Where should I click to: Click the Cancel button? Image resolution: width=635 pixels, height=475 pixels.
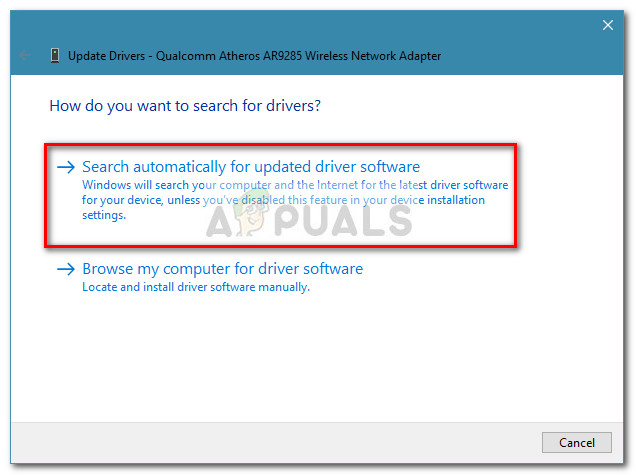coord(577,443)
